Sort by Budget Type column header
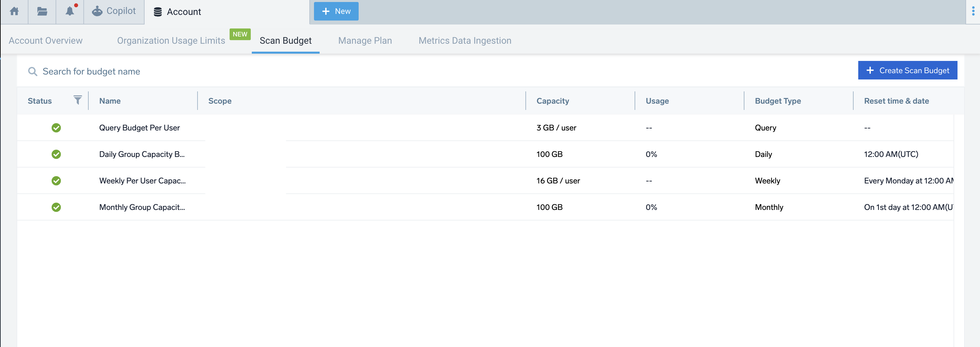This screenshot has width=980, height=347. pos(778,101)
